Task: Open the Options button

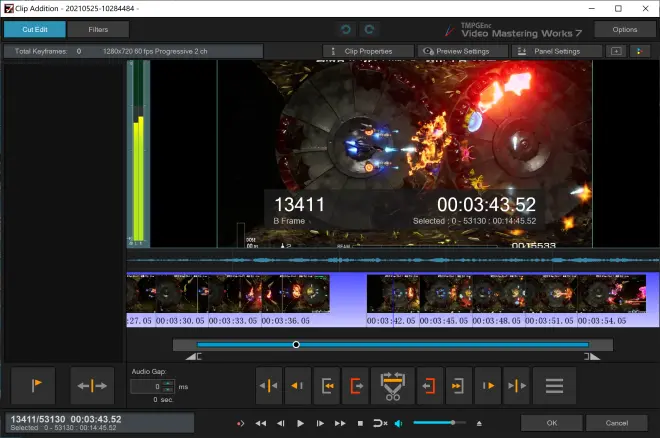Action: pos(625,29)
